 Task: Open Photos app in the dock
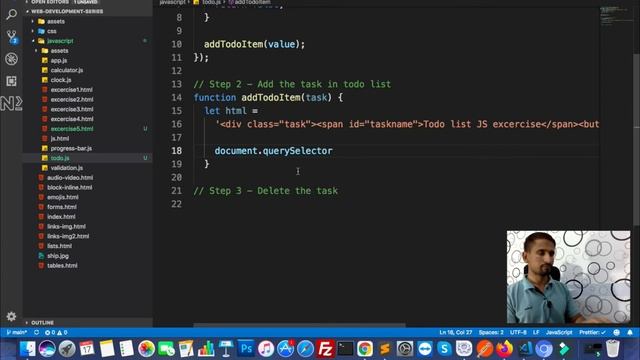146,349
